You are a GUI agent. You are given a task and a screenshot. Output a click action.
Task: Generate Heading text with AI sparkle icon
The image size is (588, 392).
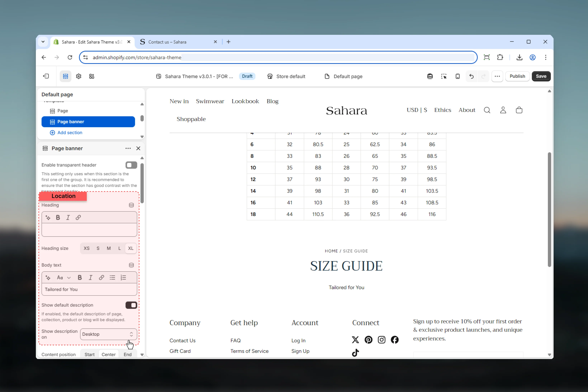click(x=48, y=218)
